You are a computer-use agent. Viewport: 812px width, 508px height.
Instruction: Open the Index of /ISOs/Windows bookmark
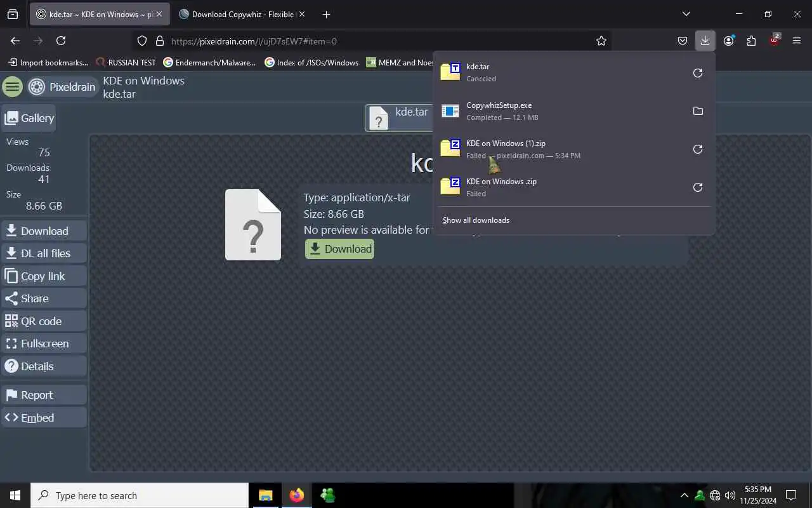(311, 62)
